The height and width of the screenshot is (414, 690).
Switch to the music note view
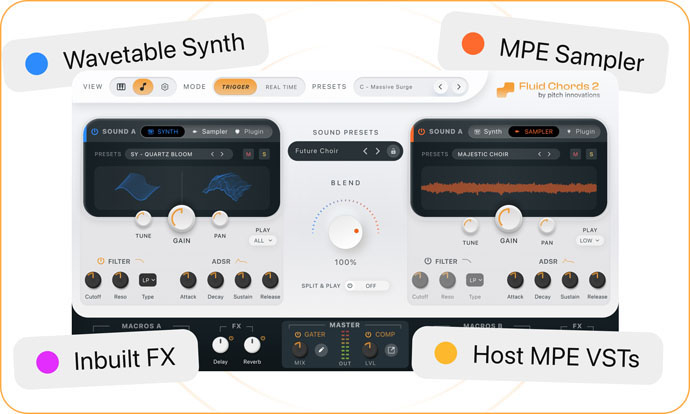point(143,87)
